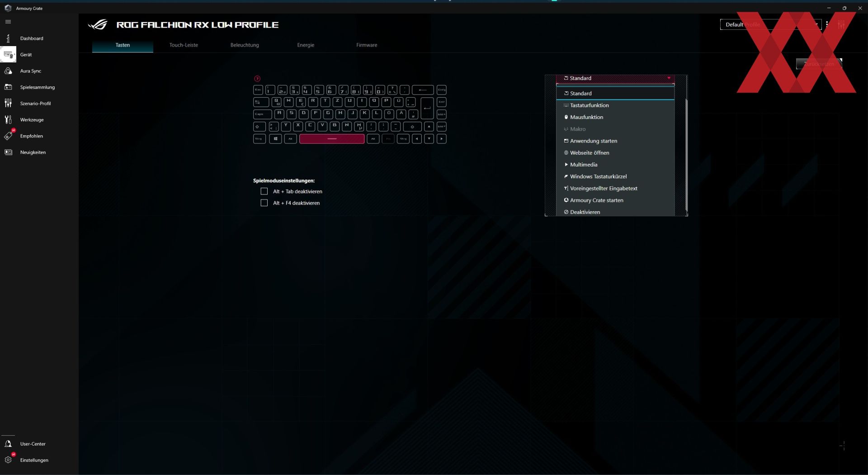
Task: Click the function list scrollbar
Action: [x=686, y=154]
